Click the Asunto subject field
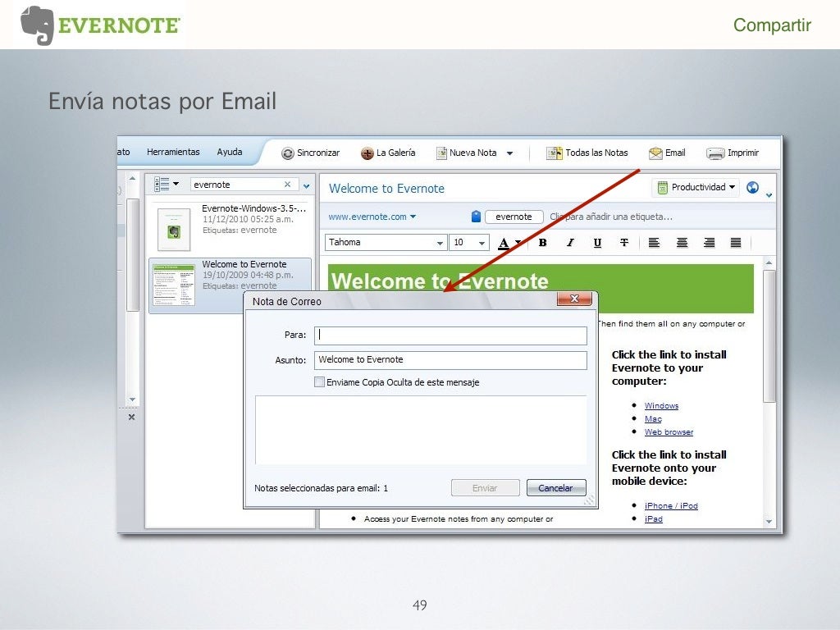 point(450,360)
